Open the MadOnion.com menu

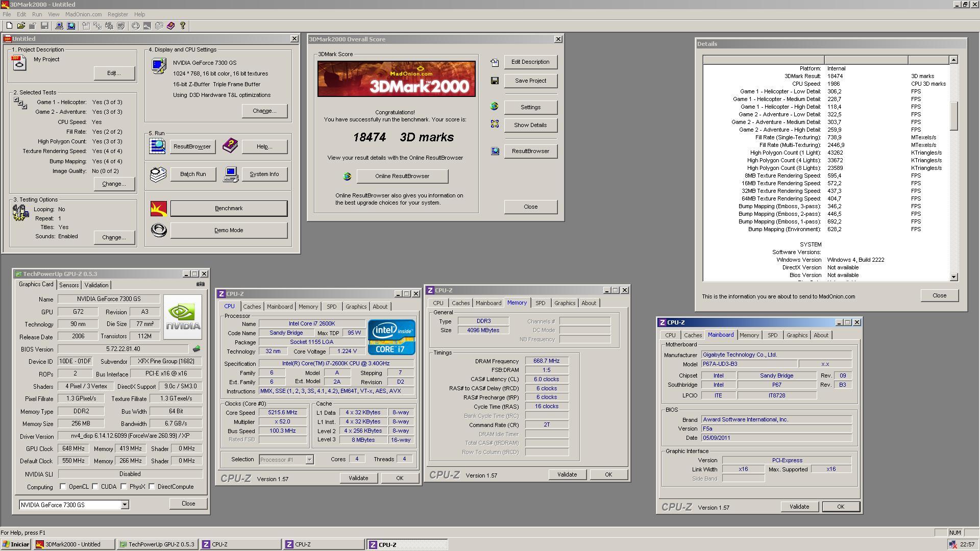click(x=83, y=14)
